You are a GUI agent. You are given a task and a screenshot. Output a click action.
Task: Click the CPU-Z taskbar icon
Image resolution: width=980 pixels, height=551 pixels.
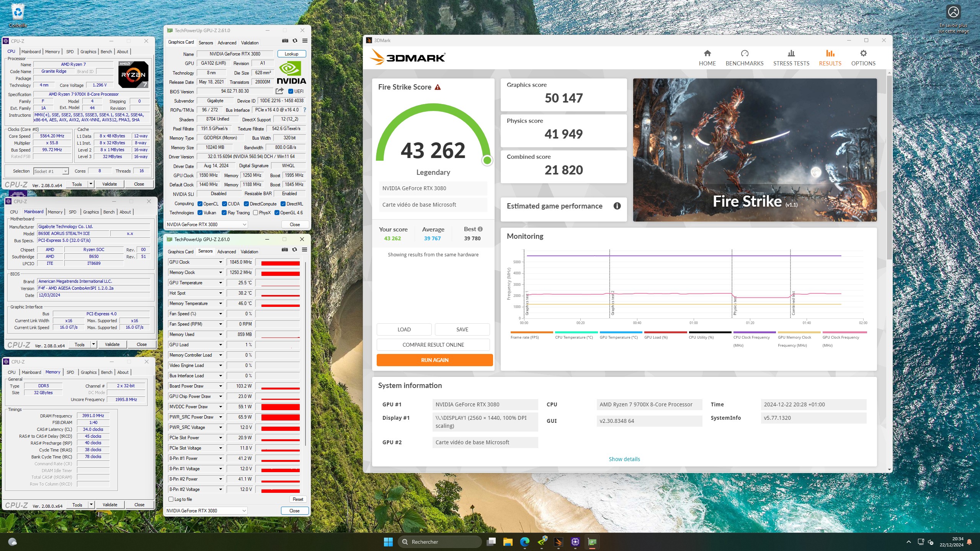575,542
